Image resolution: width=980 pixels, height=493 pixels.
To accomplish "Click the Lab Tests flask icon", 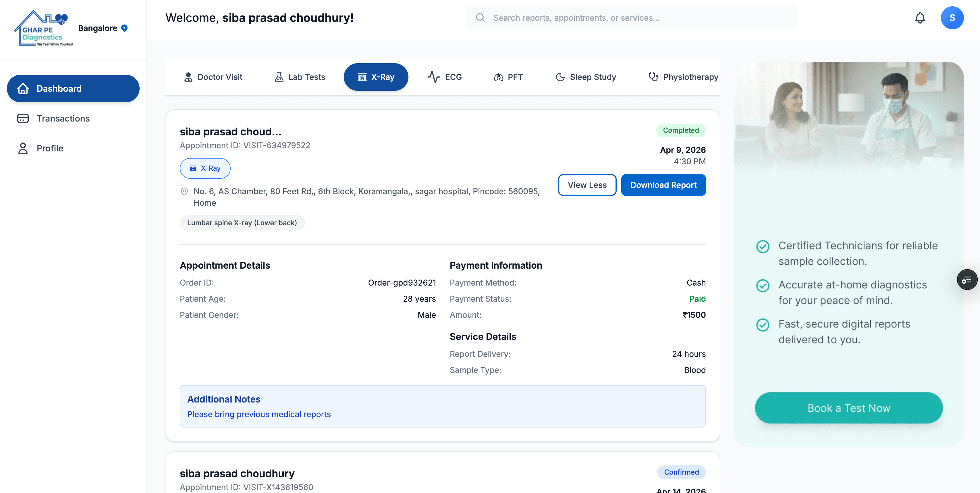I will 279,77.
